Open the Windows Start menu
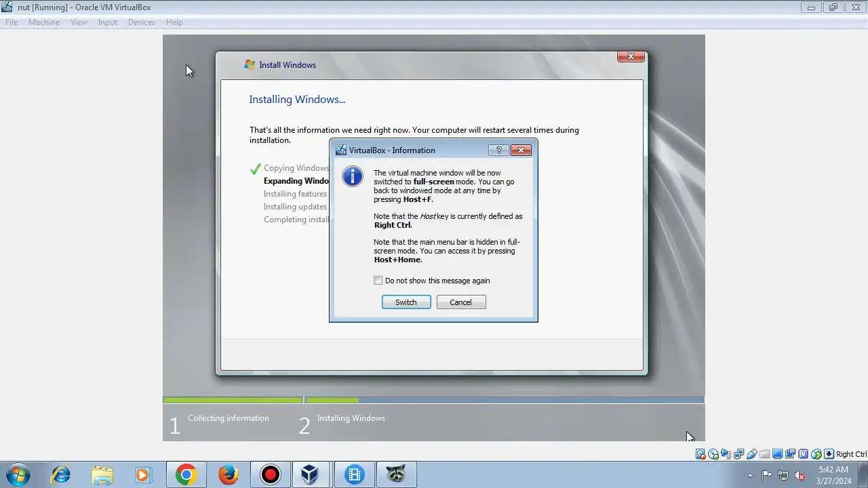The height and width of the screenshot is (488, 868). (18, 474)
